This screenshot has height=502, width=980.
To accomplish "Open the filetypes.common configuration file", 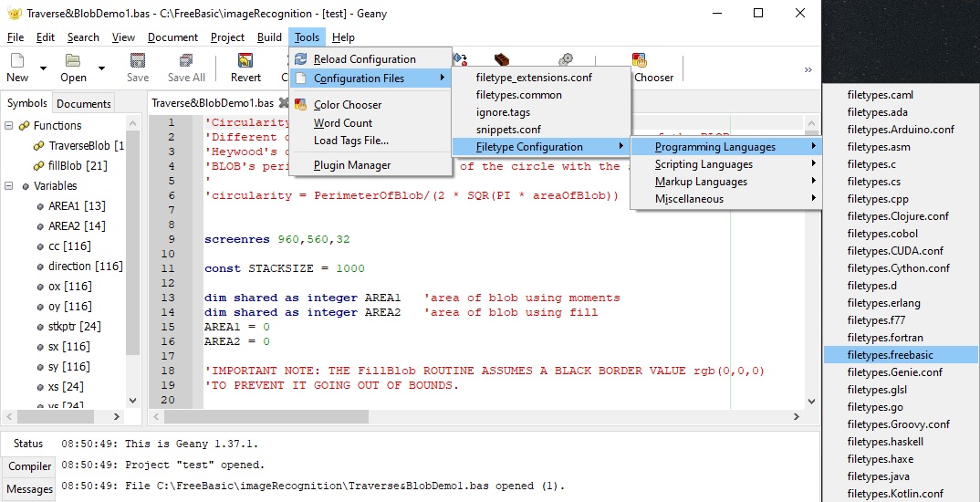I will pyautogui.click(x=541, y=95).
